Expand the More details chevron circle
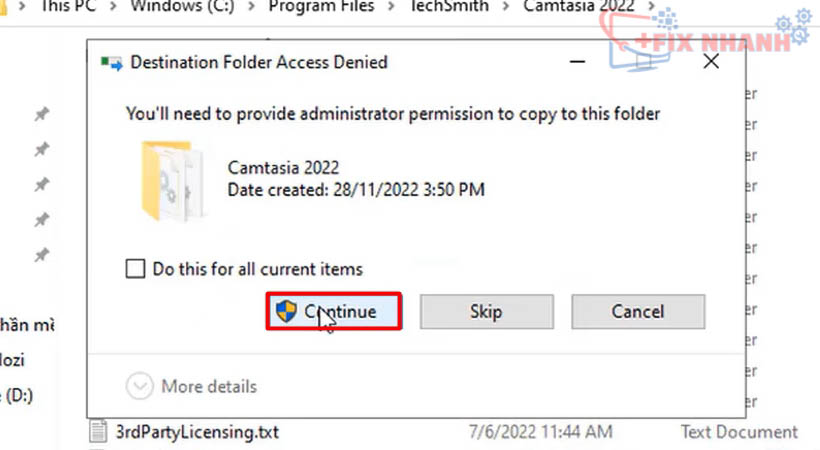 [140, 386]
